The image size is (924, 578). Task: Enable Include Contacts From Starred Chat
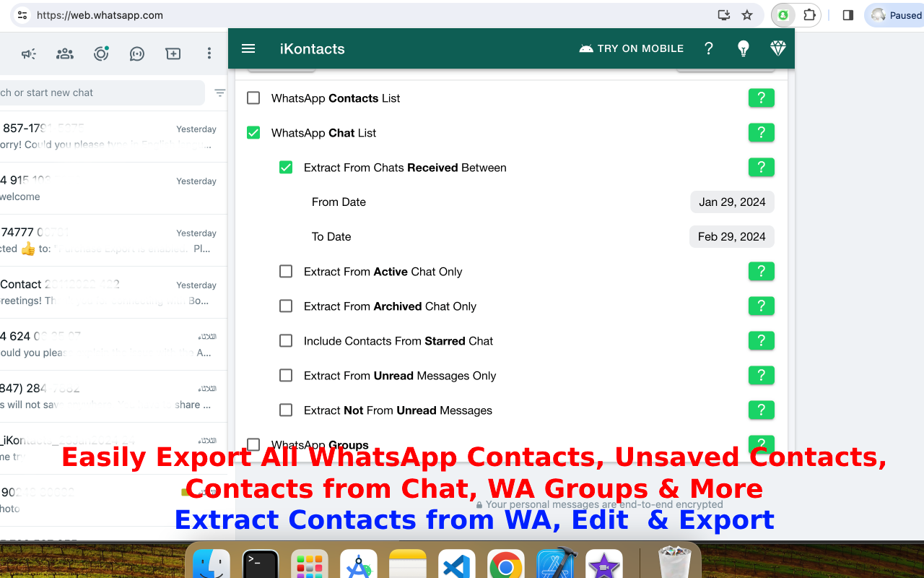286,340
